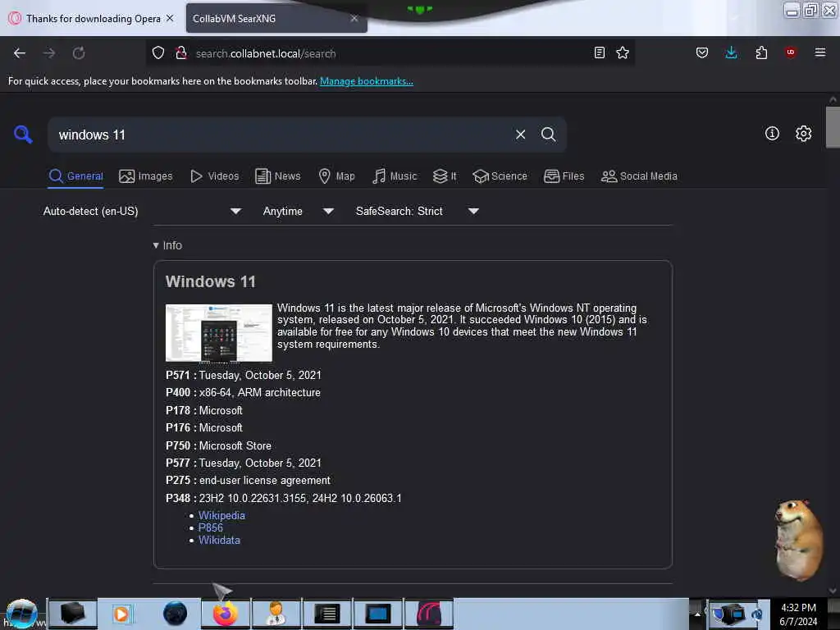Collapse the Info section triangle

pos(156,245)
